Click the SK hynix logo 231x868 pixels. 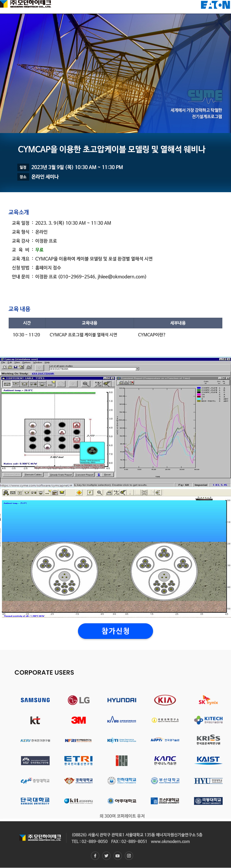(208, 700)
